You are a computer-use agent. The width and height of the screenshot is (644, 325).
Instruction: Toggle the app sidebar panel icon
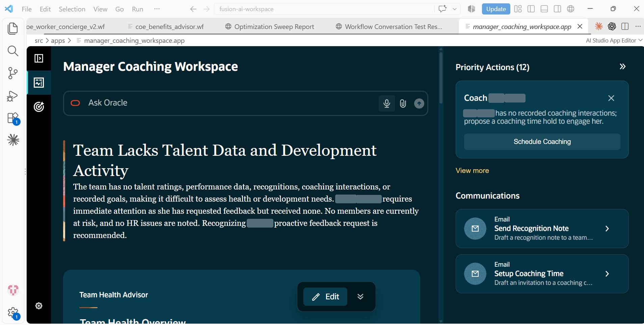pyautogui.click(x=39, y=58)
